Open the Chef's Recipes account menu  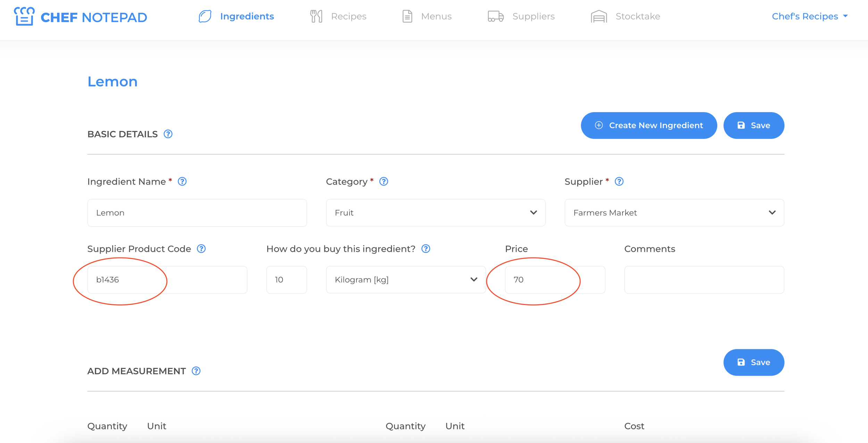click(809, 16)
